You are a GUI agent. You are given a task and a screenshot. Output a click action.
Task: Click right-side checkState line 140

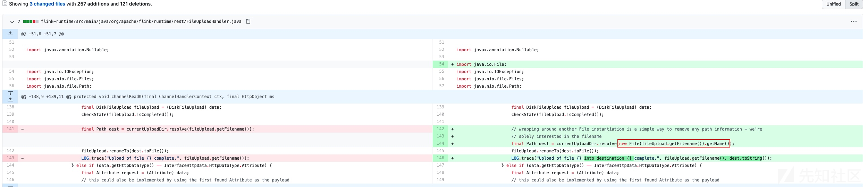(x=557, y=115)
